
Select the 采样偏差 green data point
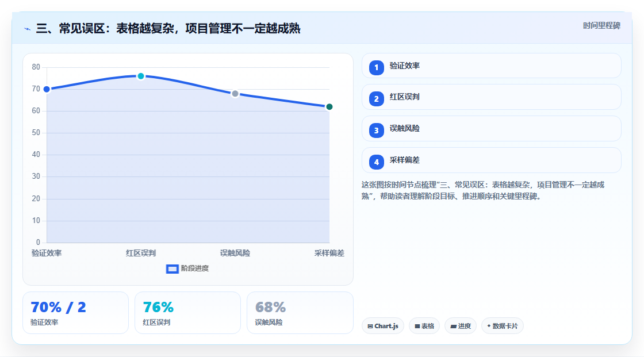click(x=329, y=107)
